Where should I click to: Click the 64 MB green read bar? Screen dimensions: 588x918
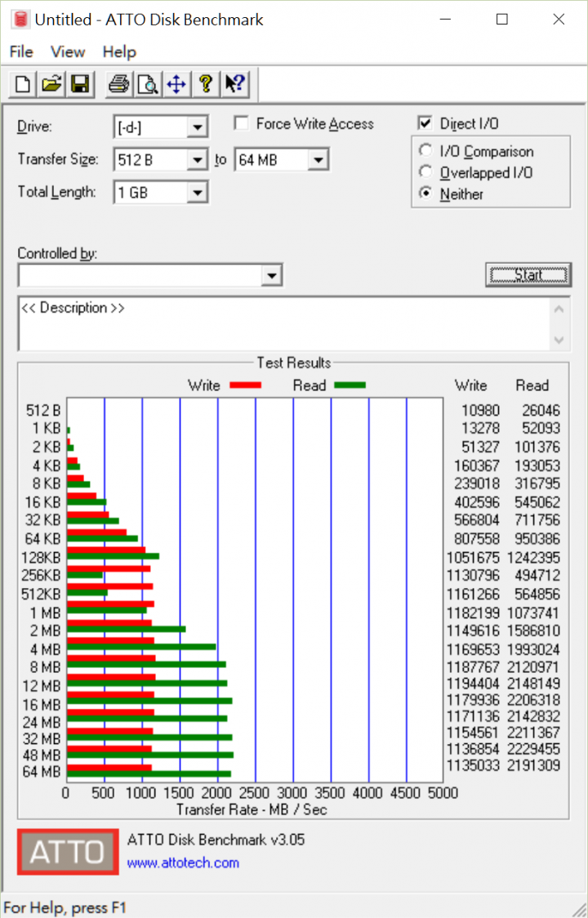pos(149,774)
